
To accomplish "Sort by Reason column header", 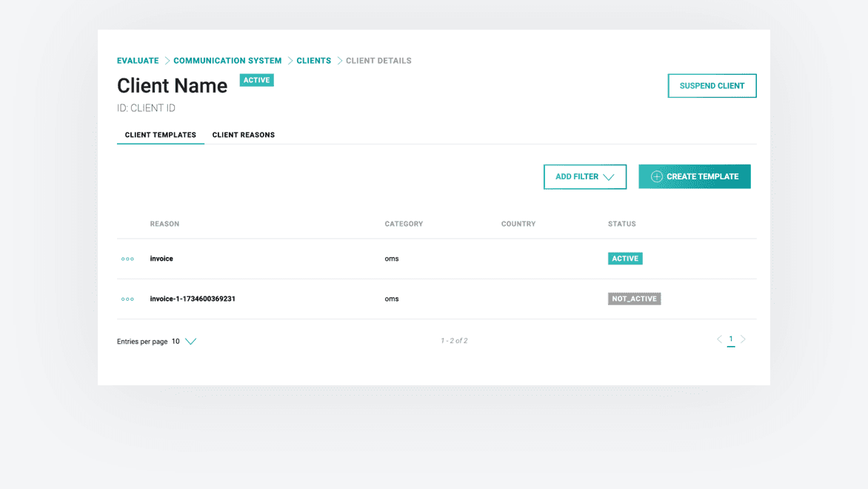I will 164,224.
